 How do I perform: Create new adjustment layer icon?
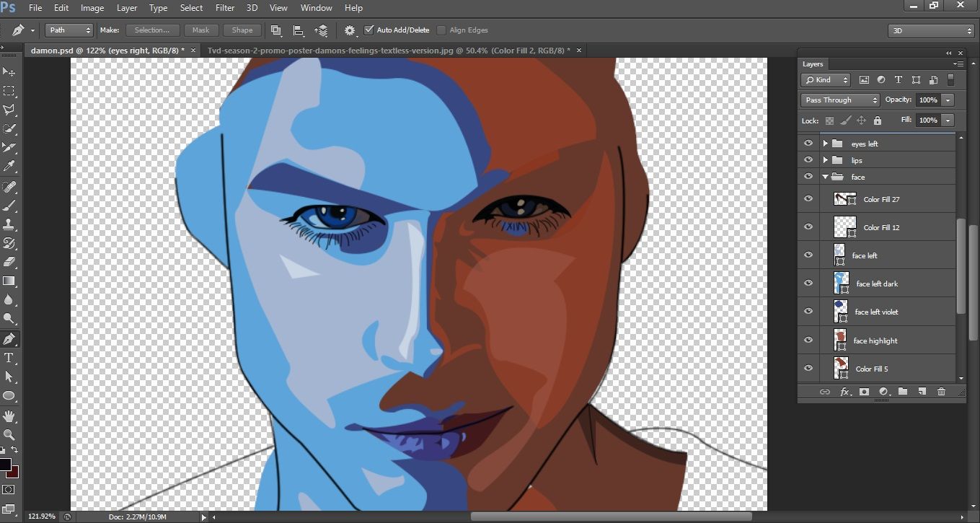coord(883,392)
